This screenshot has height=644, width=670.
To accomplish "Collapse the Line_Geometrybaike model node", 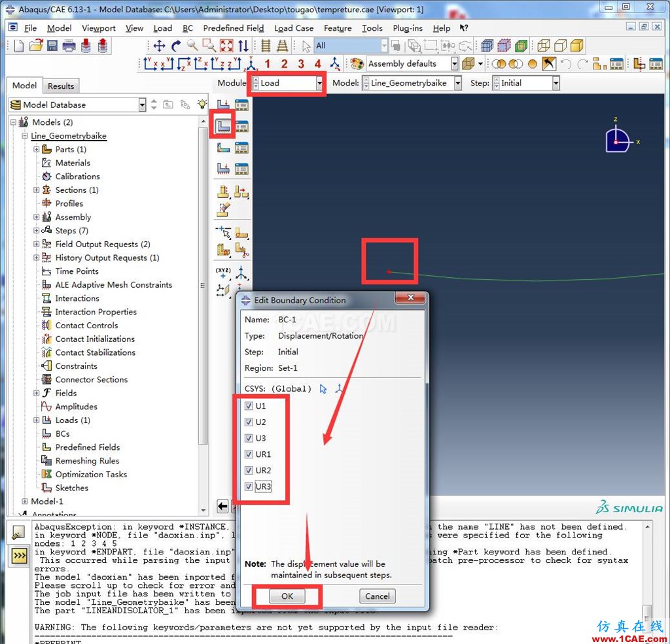I will [x=25, y=136].
